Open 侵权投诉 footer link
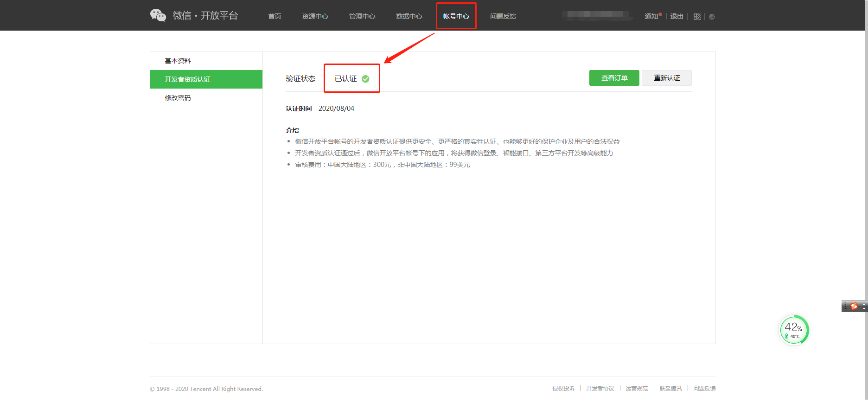This screenshot has height=403, width=868. click(x=563, y=389)
